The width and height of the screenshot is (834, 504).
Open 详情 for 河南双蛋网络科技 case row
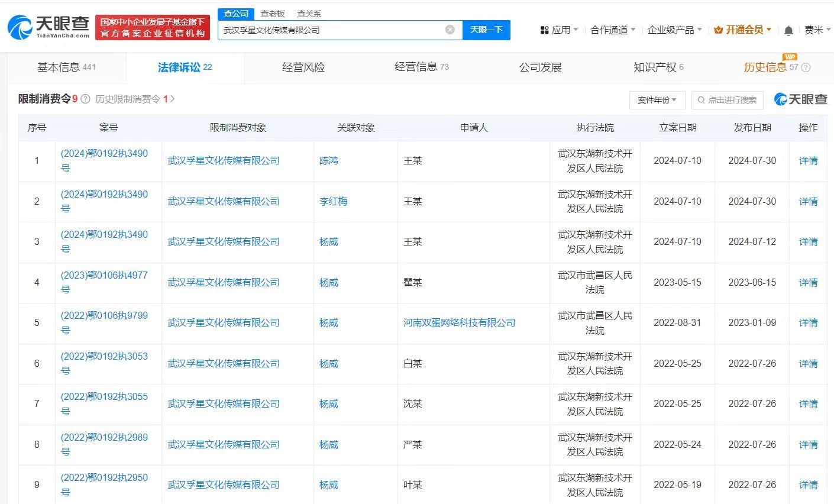coord(808,323)
